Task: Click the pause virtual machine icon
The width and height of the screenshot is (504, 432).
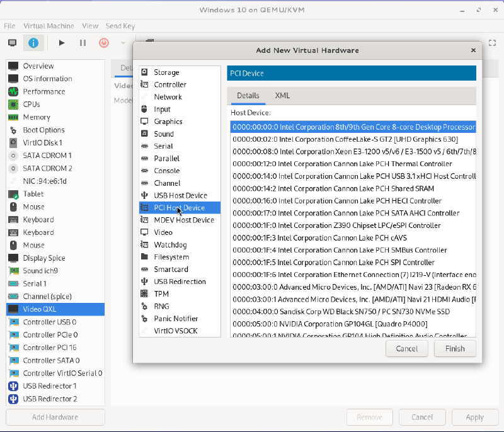Action: [x=83, y=43]
